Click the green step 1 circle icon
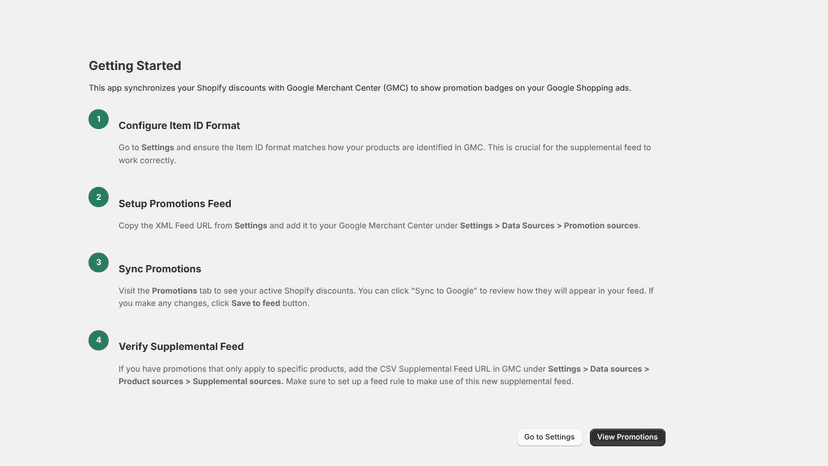The height and width of the screenshot is (466, 828). point(98,119)
